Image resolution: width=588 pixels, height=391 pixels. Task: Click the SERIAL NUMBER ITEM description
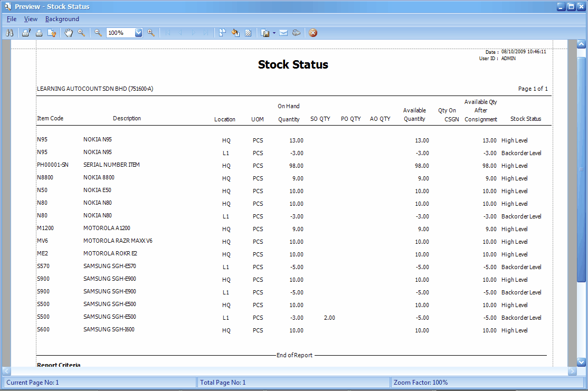pos(111,165)
